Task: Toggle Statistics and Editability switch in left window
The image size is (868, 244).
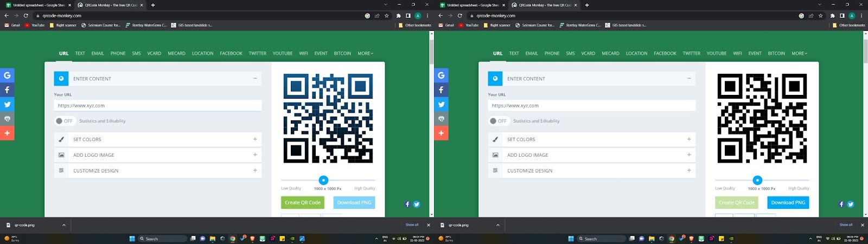Action: (65, 121)
